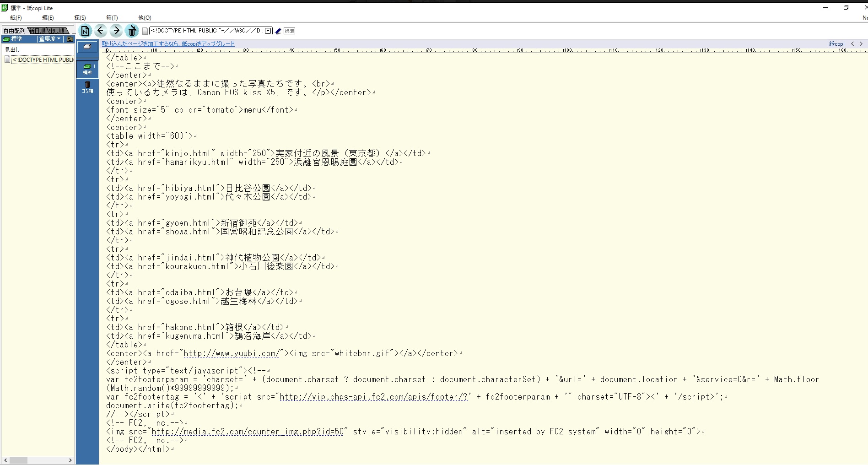Click the hibiya.html 日比谷公園 line
The height and width of the screenshot is (465, 868).
click(x=211, y=188)
